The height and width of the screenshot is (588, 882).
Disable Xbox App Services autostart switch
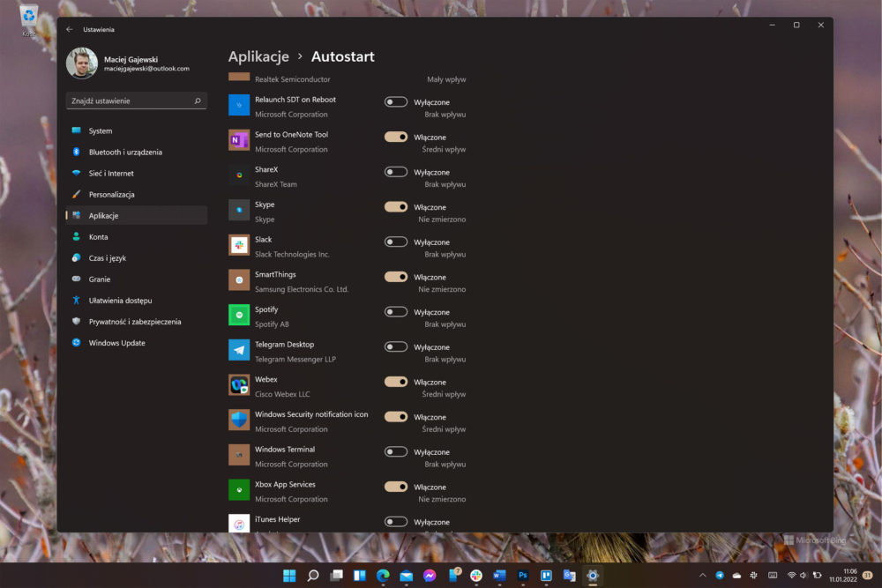[x=395, y=487]
